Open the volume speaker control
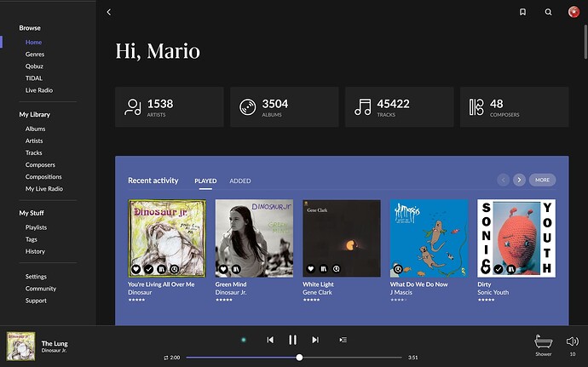This screenshot has height=367, width=588. (573, 341)
